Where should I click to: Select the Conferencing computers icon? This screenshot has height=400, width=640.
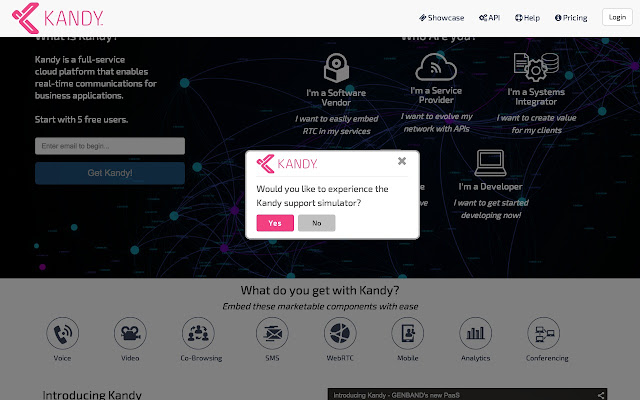(x=544, y=333)
